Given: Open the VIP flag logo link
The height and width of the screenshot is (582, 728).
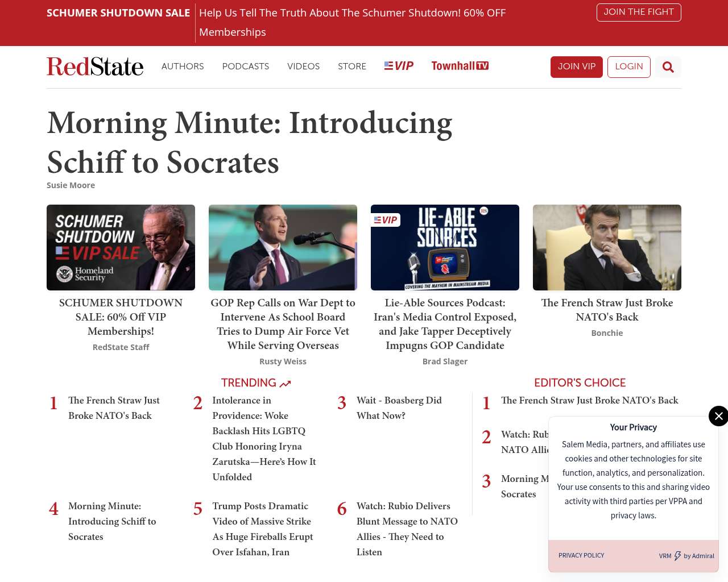Looking at the screenshot, I should (399, 66).
